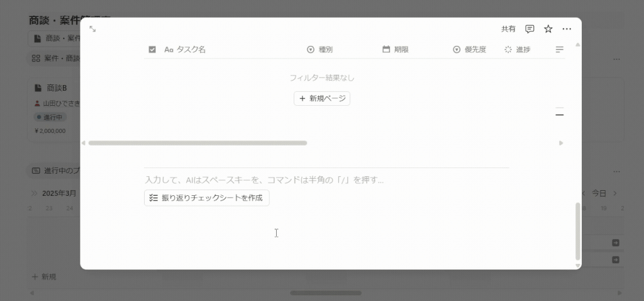The image size is (644, 301).
Task: Click the lines icon at table header right
Action: [559, 49]
